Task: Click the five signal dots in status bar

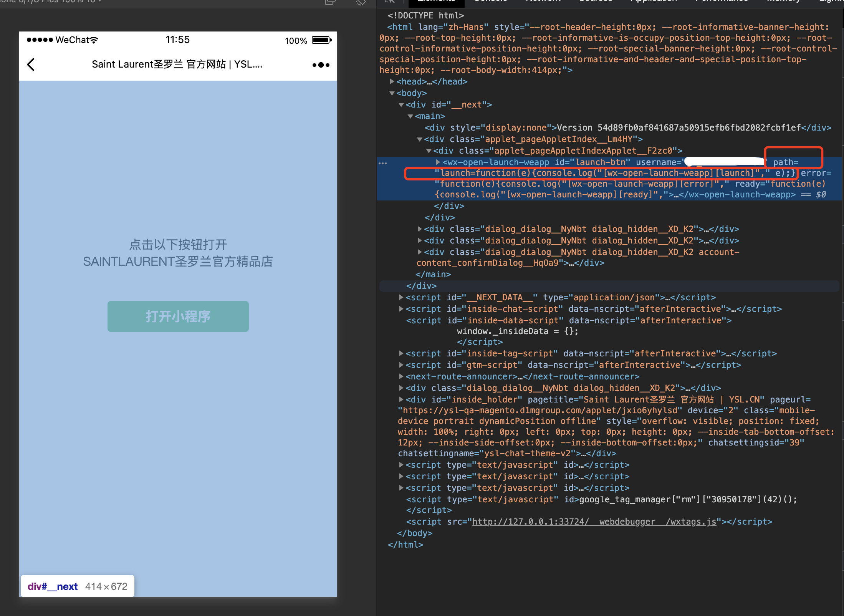Action: (40, 40)
